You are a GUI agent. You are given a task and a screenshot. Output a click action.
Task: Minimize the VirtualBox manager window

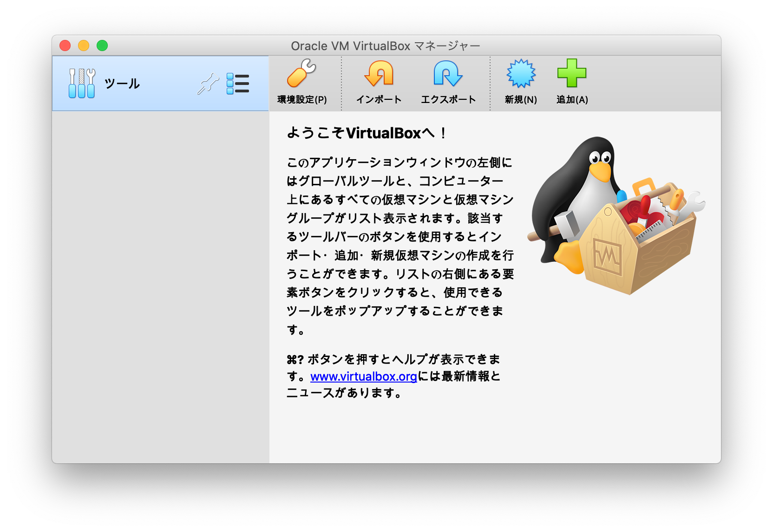point(84,45)
